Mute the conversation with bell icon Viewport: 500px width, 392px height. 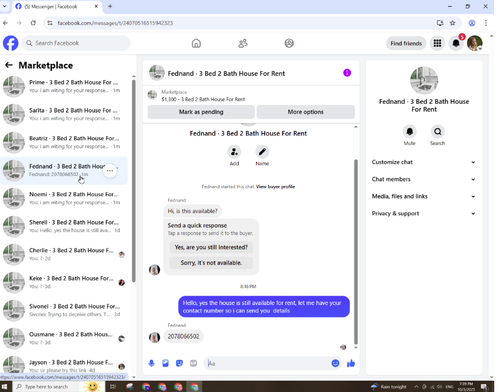409,132
